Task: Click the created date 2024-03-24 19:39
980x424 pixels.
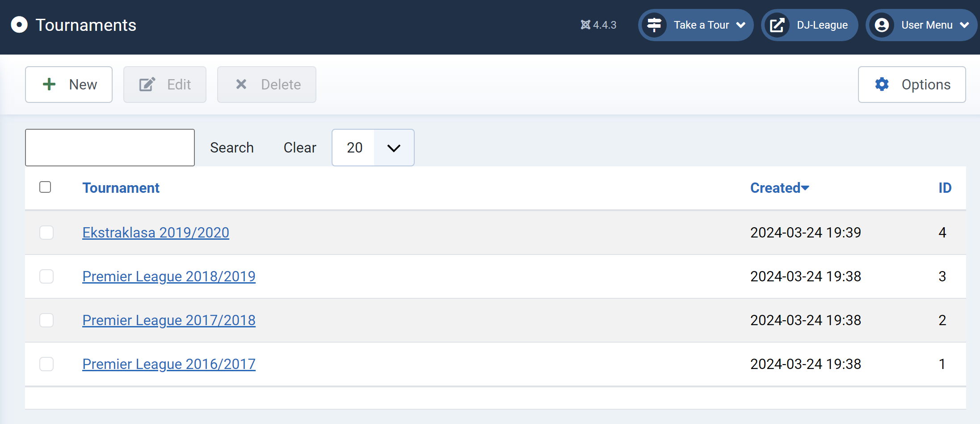Action: pyautogui.click(x=805, y=233)
